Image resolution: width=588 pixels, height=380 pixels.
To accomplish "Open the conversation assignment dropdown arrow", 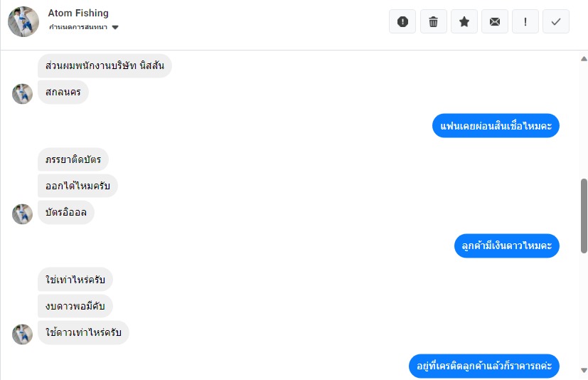I will [115, 27].
